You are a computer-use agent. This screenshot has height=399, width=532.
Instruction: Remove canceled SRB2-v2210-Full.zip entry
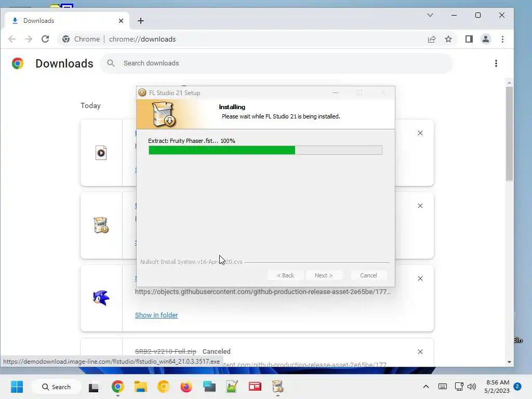pos(420,352)
